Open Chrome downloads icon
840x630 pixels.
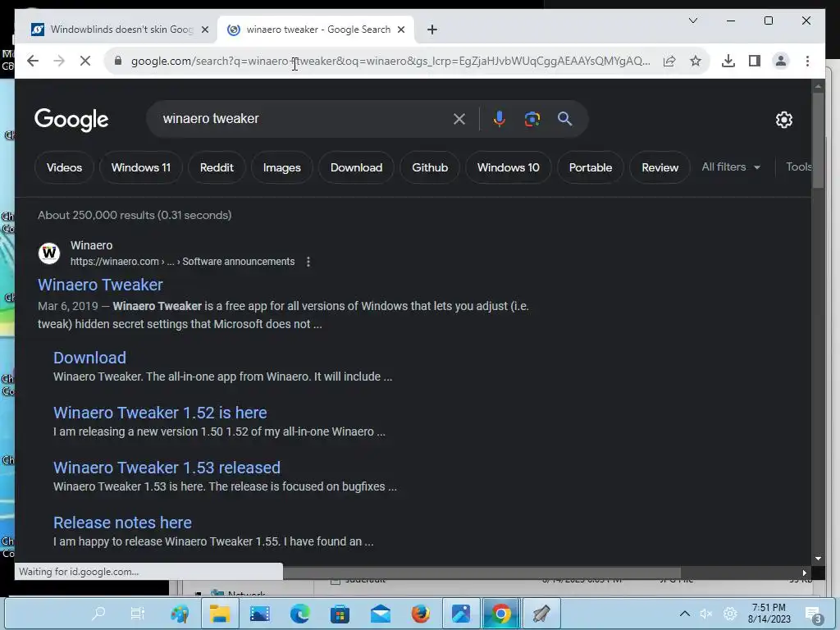(728, 61)
